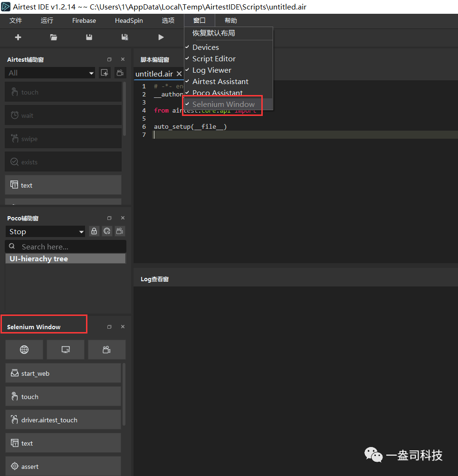The image size is (458, 476).
Task: Click the swipe command button
Action: click(63, 139)
